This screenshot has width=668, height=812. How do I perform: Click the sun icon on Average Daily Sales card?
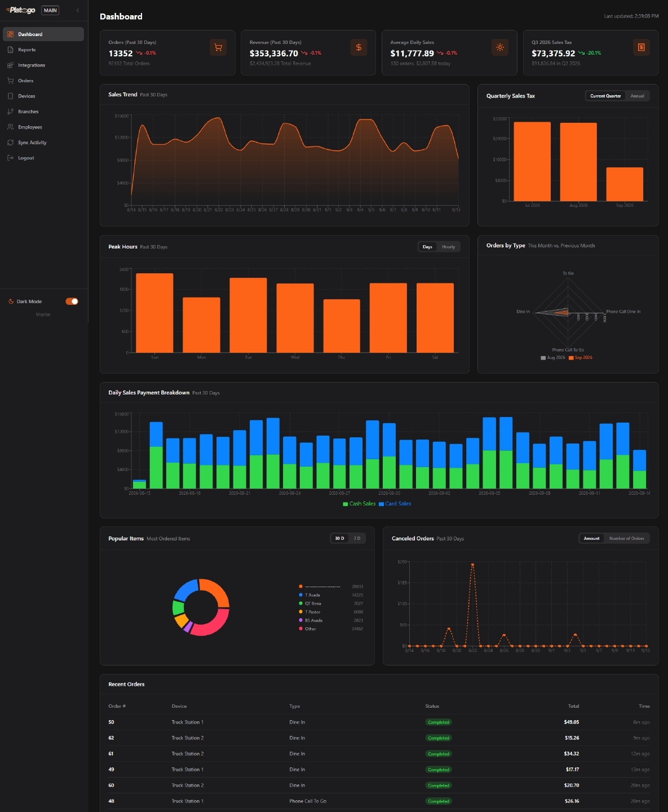[500, 47]
